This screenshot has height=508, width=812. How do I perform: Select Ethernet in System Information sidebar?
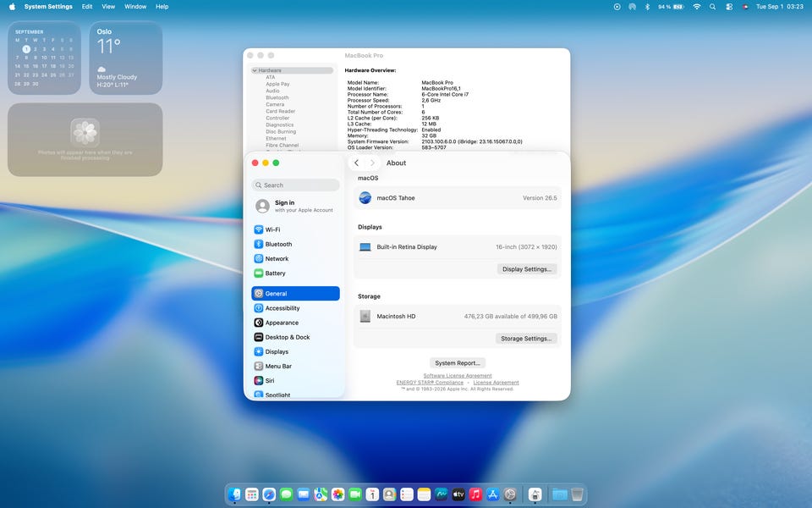[276, 138]
